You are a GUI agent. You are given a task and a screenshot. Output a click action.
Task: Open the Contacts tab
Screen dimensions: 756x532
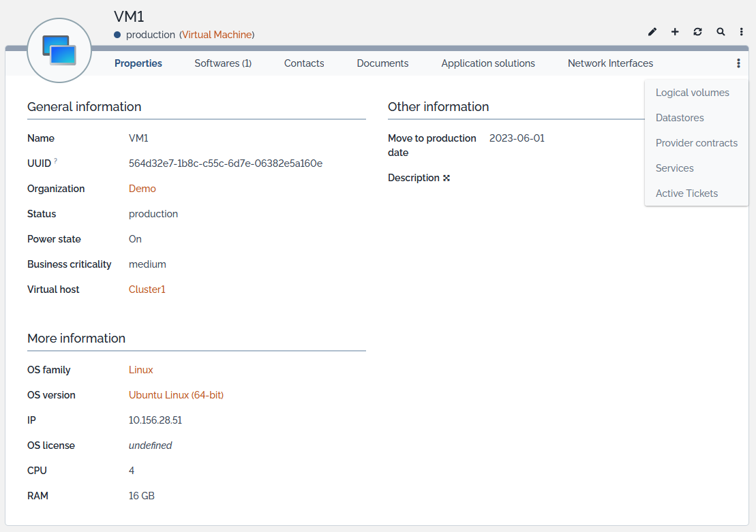304,63
